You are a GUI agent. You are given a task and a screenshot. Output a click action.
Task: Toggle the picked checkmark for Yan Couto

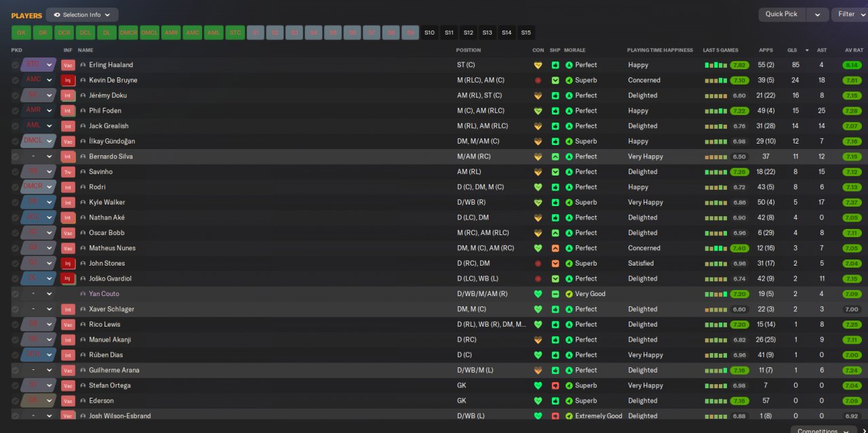15,294
